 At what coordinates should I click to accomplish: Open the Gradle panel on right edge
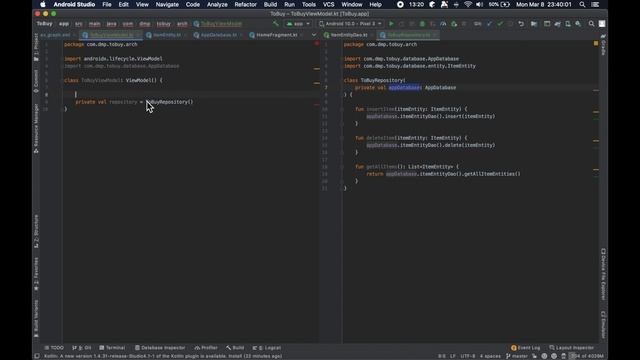click(x=603, y=45)
